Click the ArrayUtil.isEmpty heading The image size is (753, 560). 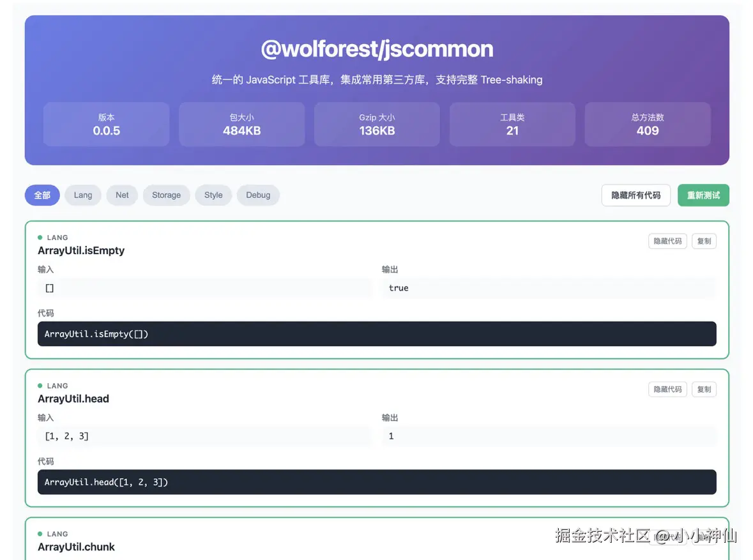coord(81,251)
